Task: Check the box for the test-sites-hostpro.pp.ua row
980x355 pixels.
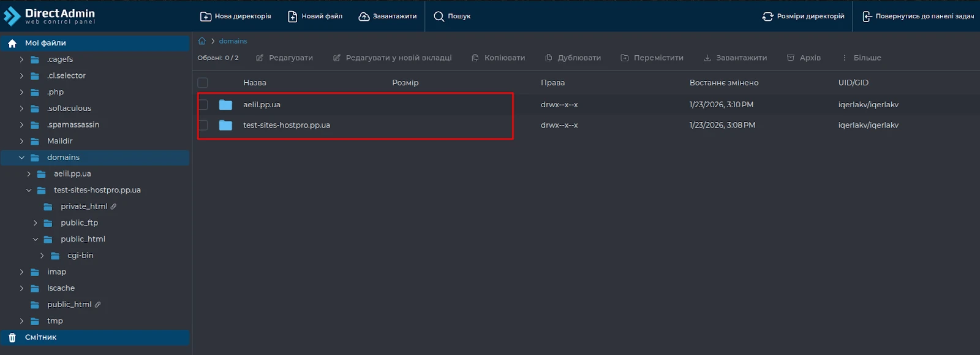Action: (203, 125)
